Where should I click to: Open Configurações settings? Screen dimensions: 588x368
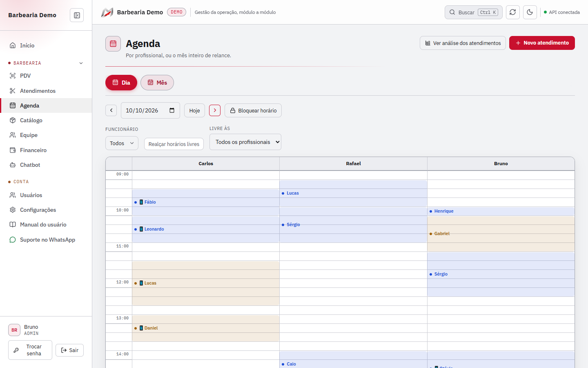pyautogui.click(x=46, y=210)
